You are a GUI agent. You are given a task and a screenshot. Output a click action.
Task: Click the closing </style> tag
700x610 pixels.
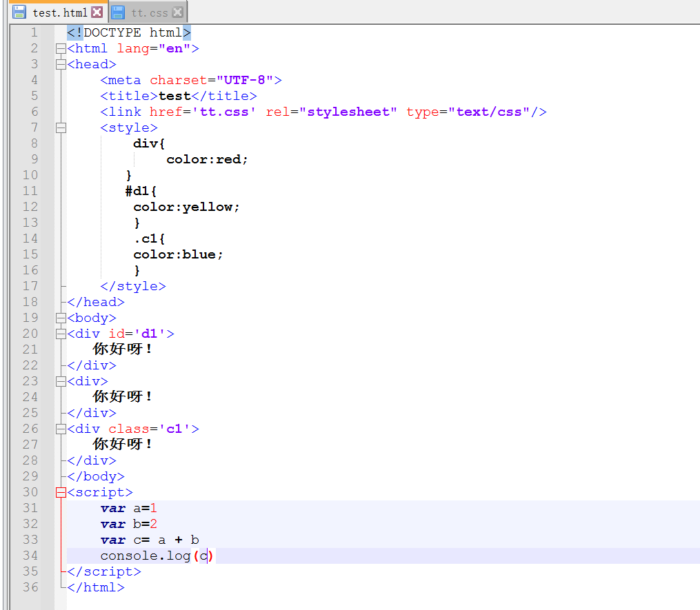[x=133, y=286]
